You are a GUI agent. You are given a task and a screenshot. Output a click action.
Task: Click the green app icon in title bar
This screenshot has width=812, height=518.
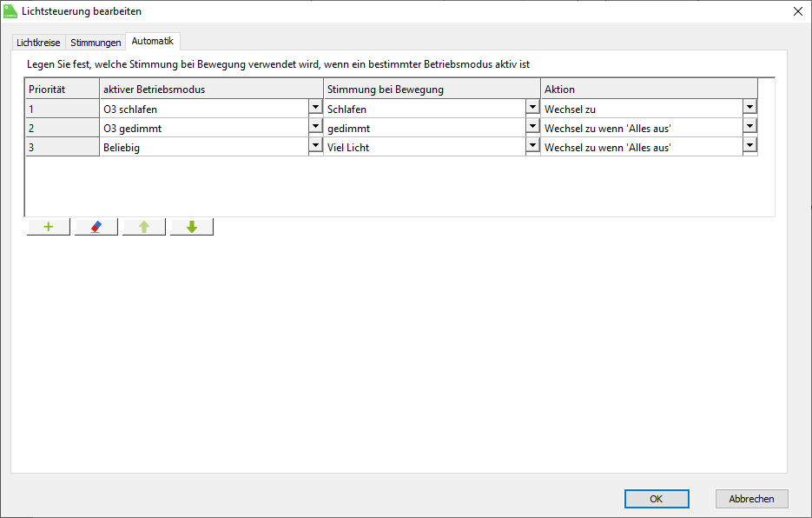tap(11, 11)
